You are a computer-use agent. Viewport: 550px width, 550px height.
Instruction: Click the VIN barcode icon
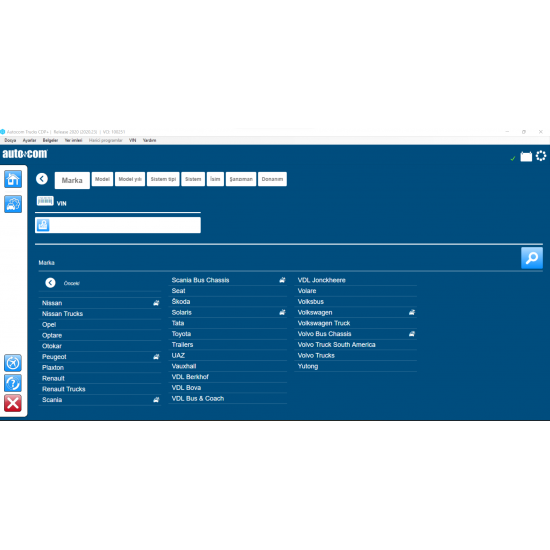click(45, 201)
